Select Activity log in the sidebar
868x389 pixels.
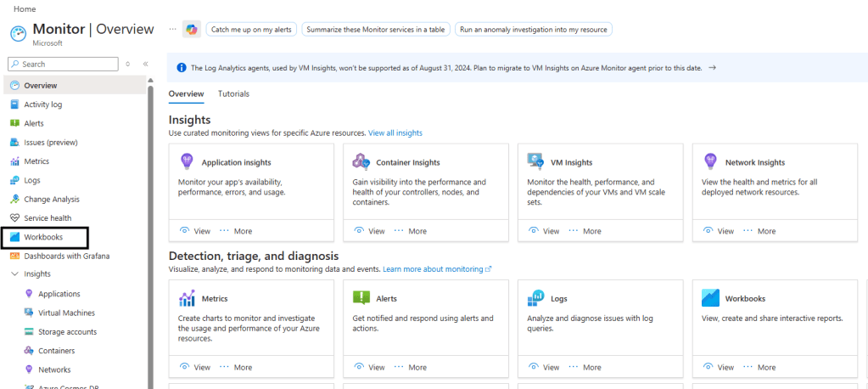tap(42, 104)
